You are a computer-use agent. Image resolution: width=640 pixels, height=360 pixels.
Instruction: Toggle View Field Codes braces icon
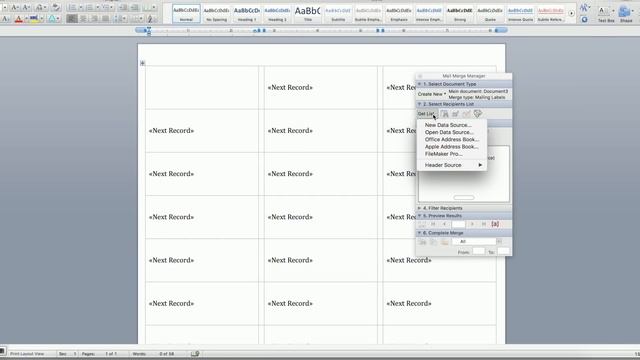[495, 224]
